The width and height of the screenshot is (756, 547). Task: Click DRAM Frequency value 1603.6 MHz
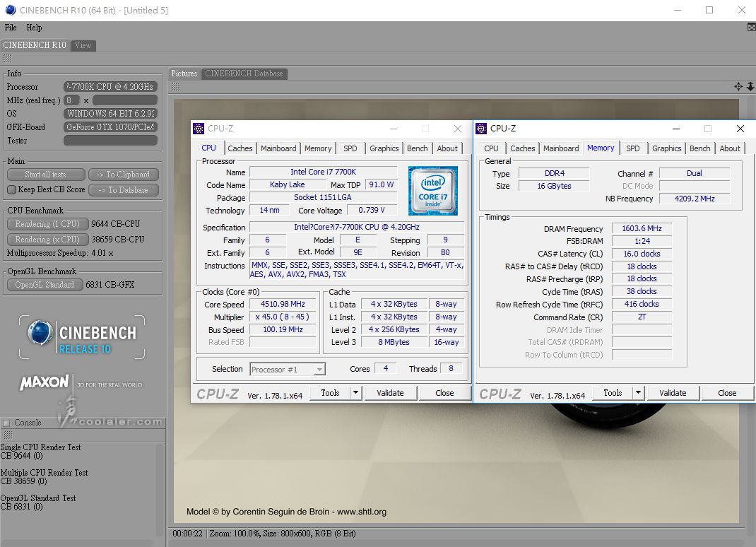pyautogui.click(x=642, y=228)
